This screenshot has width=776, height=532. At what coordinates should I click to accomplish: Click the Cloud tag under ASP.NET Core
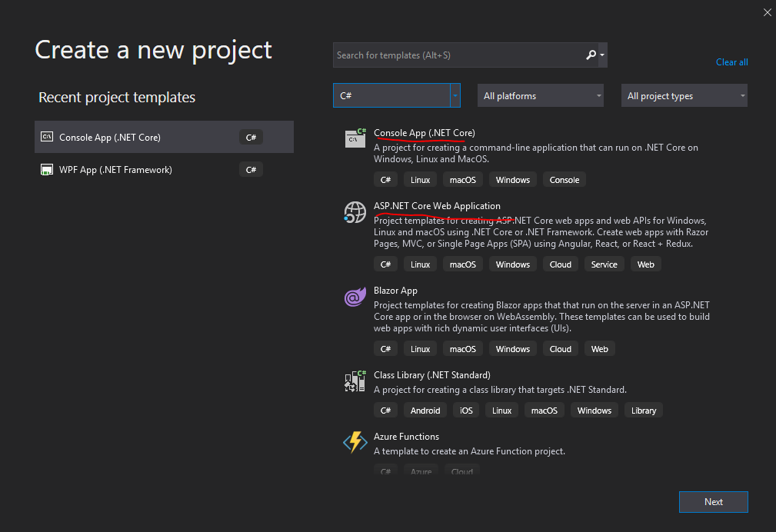[560, 264]
